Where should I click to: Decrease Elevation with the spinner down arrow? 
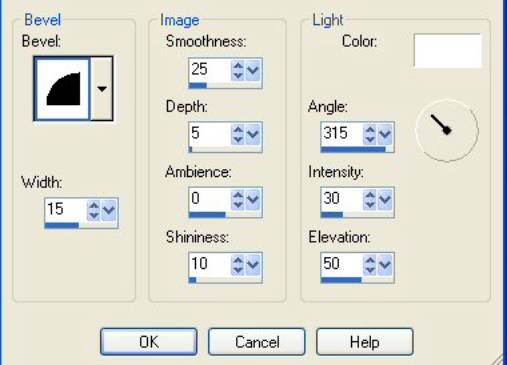coord(370,270)
